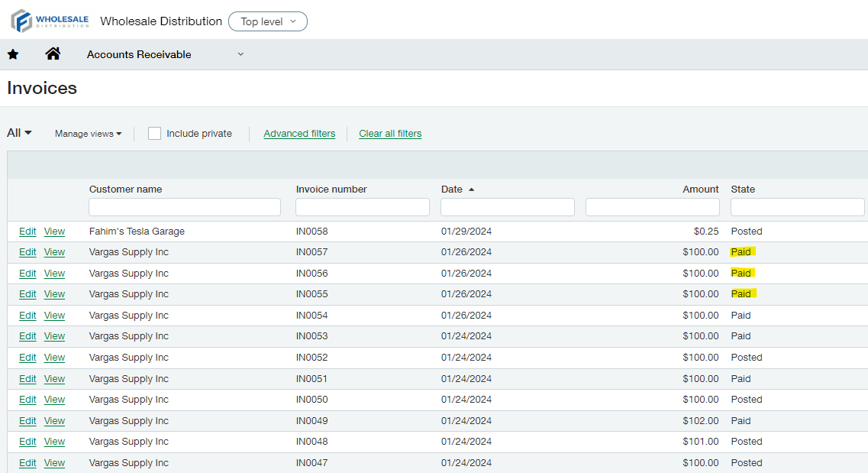Open the Manage views menu

88,134
